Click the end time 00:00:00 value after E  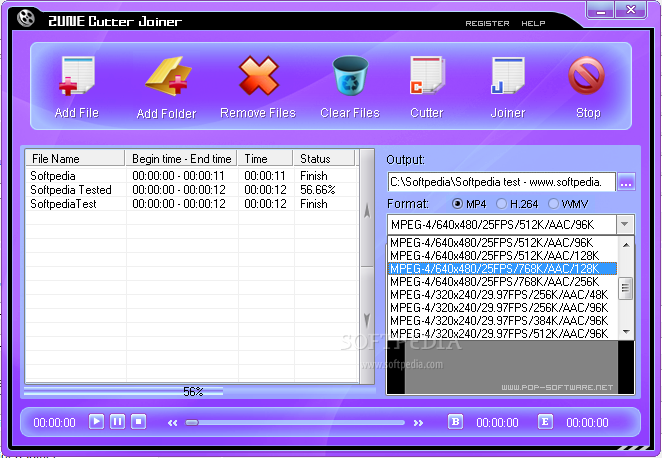pos(587,423)
